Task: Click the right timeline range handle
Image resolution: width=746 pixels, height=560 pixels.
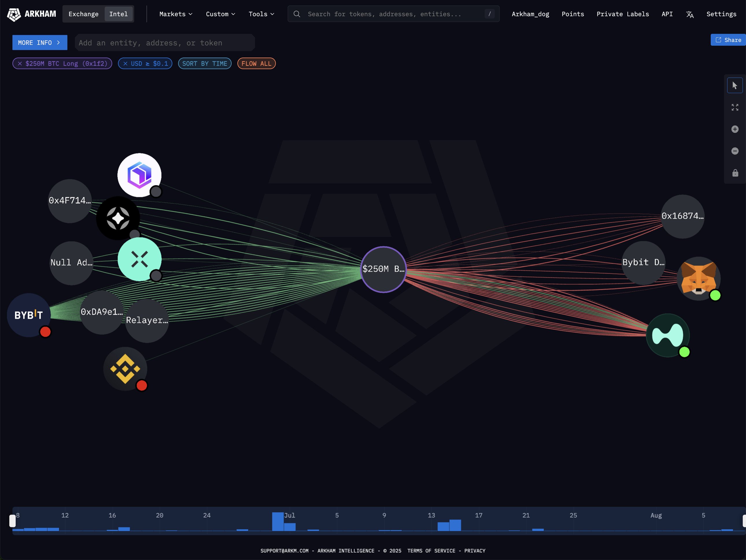Action: pyautogui.click(x=744, y=521)
